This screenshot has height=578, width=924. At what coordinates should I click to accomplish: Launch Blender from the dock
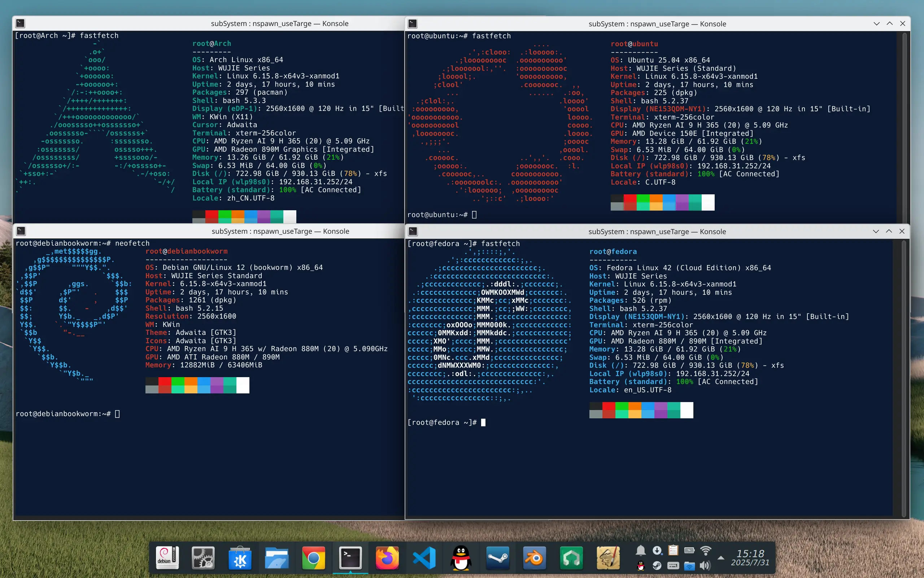coord(535,558)
